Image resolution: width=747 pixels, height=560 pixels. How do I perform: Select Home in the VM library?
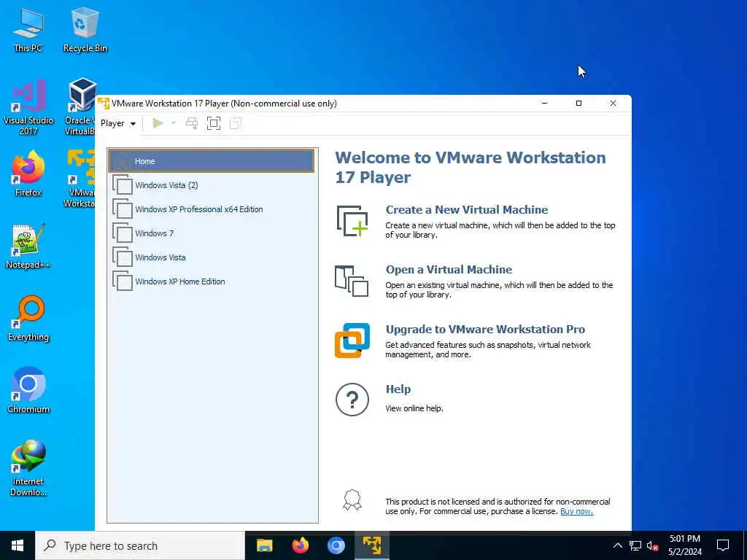[x=211, y=161]
